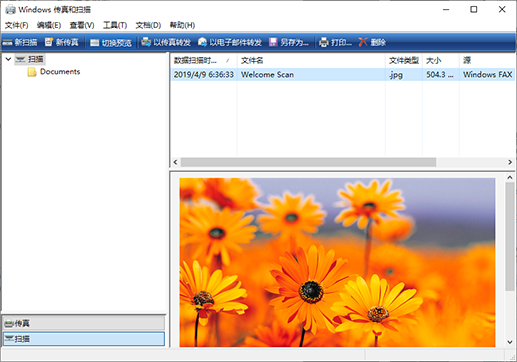Click the file list scroll right arrow
This screenshot has height=362, width=517.
click(510, 162)
